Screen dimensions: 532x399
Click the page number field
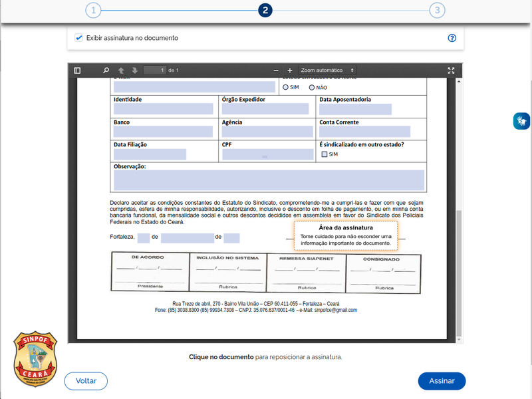pyautogui.click(x=155, y=70)
